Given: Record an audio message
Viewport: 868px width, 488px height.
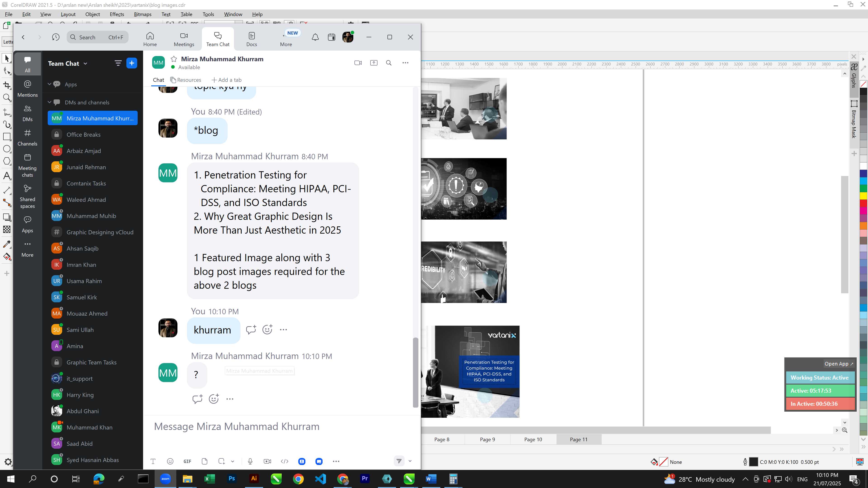Looking at the screenshot, I should click(250, 461).
